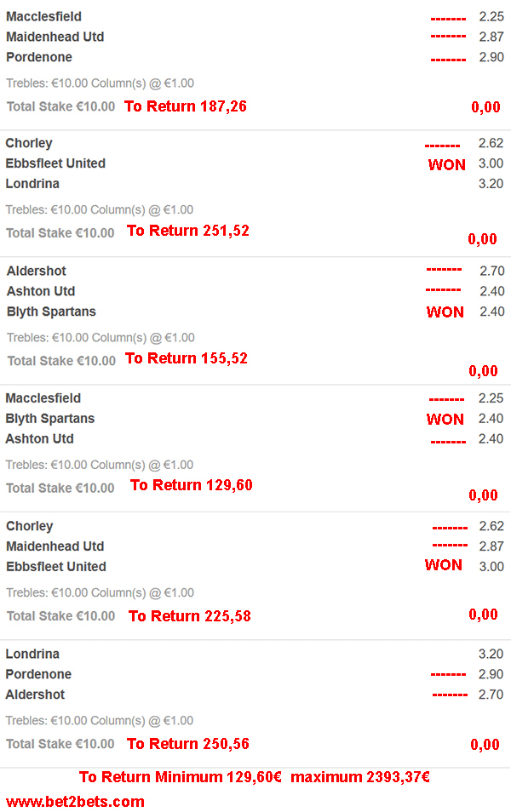The width and height of the screenshot is (511, 812).
Task: Select Pordenone in the first bet
Action: click(x=39, y=57)
